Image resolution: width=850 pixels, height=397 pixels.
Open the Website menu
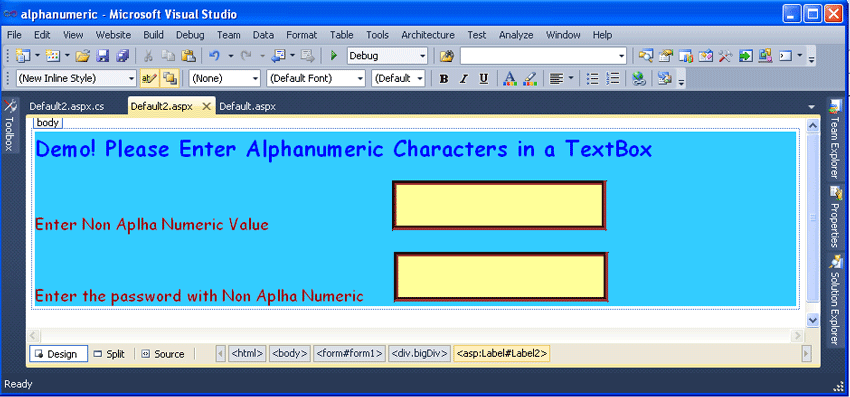pyautogui.click(x=113, y=35)
